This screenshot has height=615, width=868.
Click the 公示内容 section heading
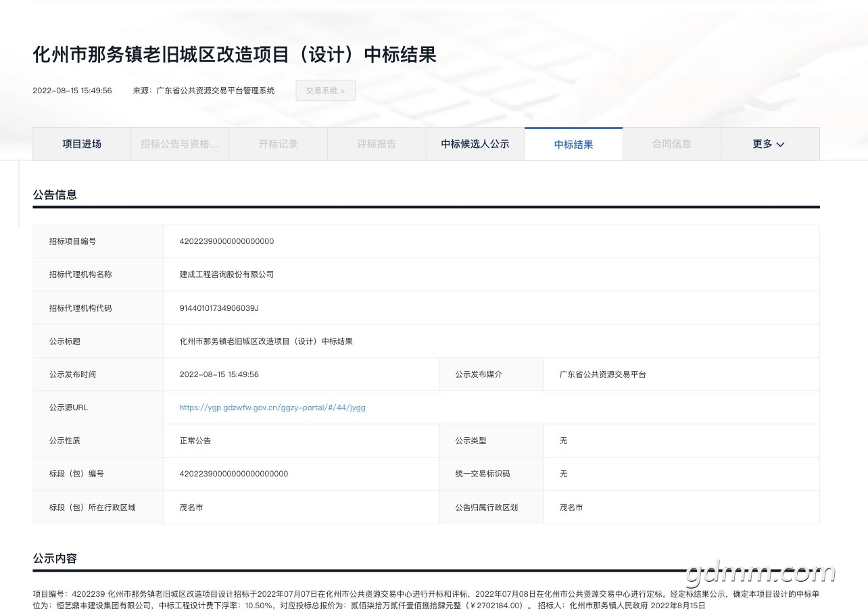point(55,559)
